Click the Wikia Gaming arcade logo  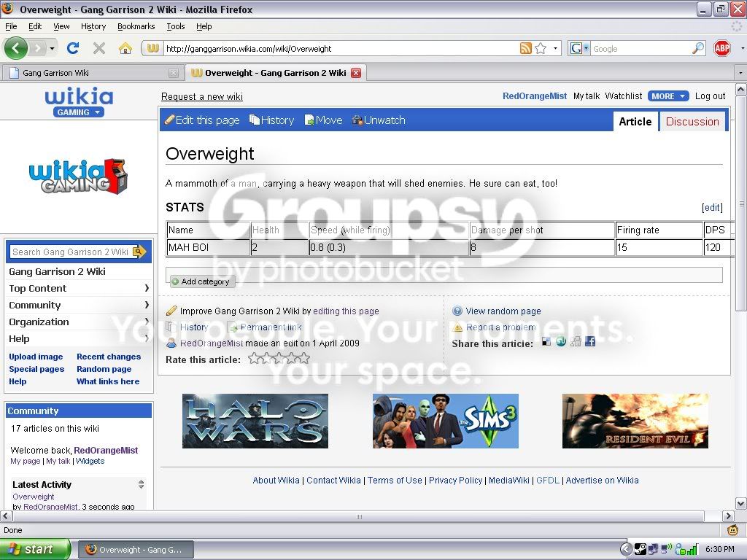pyautogui.click(x=78, y=176)
